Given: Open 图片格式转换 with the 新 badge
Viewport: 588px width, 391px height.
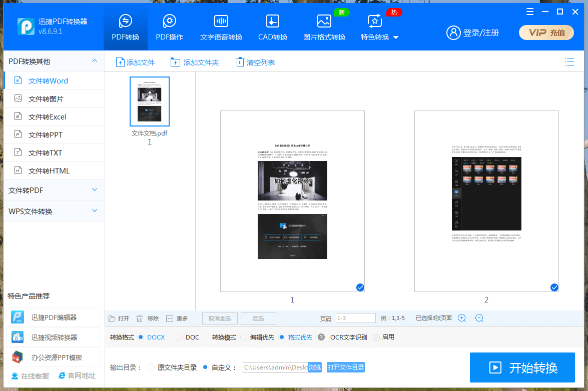Looking at the screenshot, I should click(x=324, y=27).
